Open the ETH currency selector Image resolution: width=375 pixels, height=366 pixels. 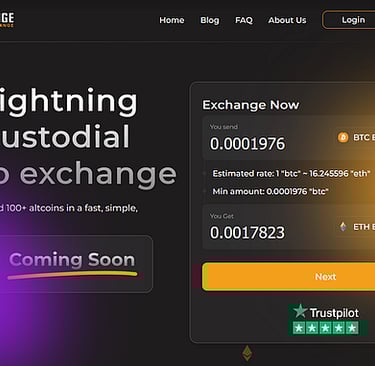[x=355, y=227]
